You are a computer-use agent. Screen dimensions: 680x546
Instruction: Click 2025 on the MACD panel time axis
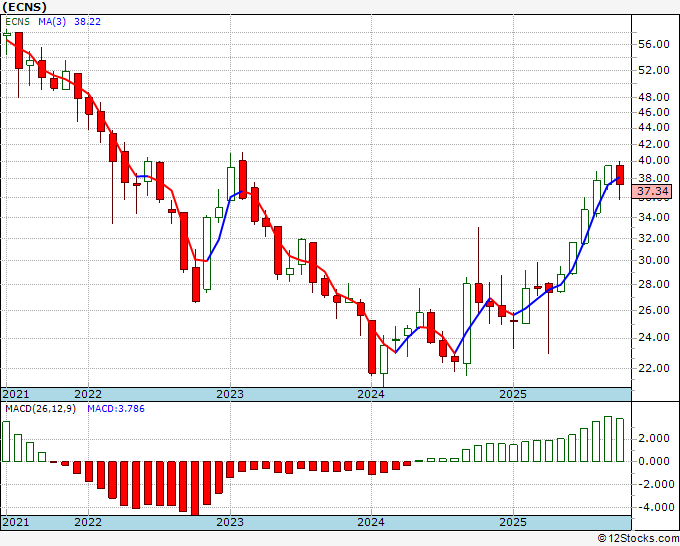(513, 522)
